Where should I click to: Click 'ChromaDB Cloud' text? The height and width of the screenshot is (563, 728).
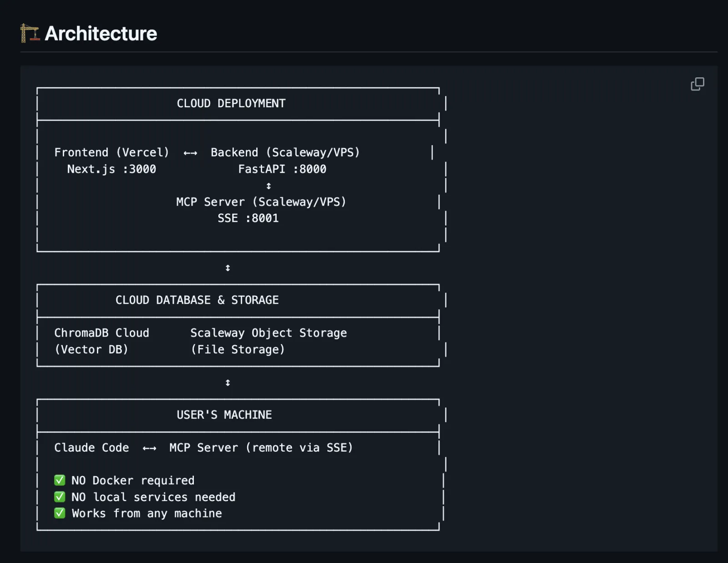[x=101, y=333]
